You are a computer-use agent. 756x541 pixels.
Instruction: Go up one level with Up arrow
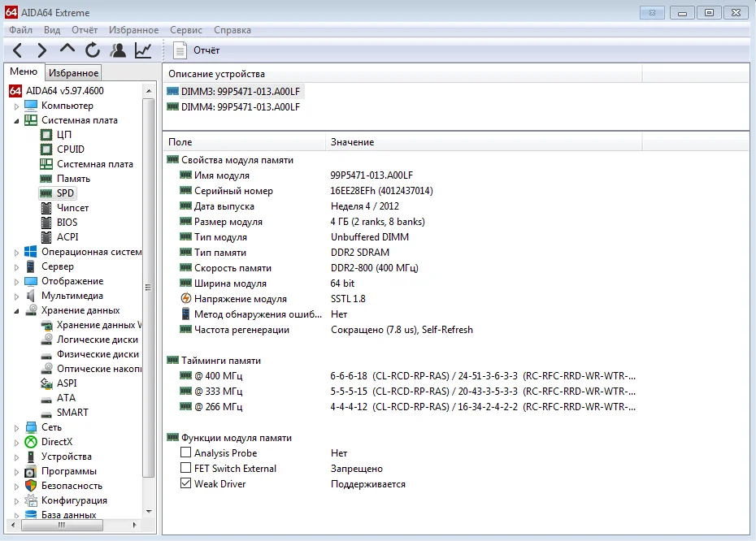pyautogui.click(x=67, y=50)
